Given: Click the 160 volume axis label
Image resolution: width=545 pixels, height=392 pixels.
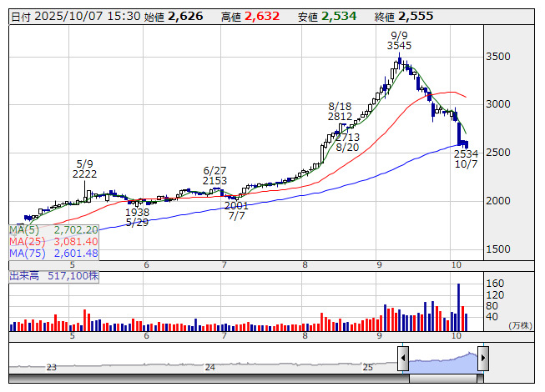Looking at the screenshot, I should [x=495, y=284].
